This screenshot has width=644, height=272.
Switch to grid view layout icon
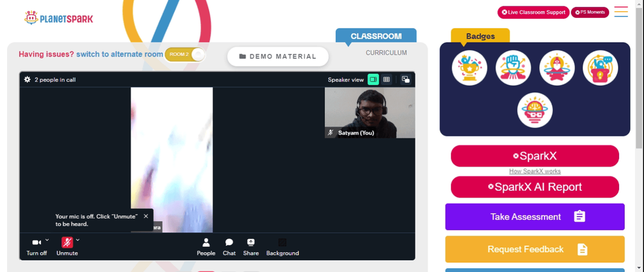tap(386, 80)
